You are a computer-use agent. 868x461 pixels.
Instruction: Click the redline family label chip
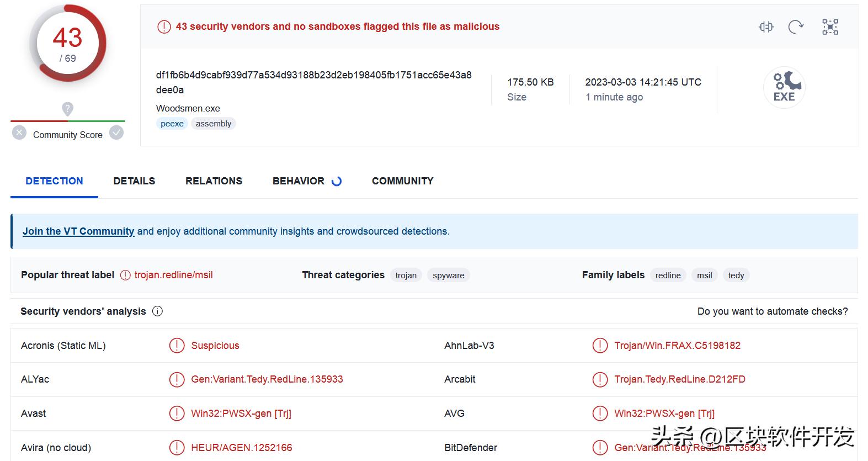pyautogui.click(x=668, y=275)
